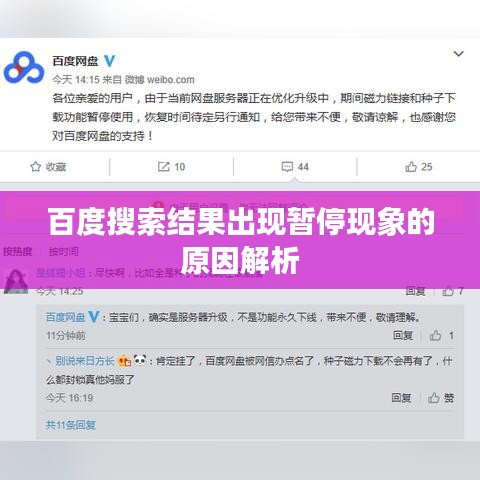Click 回复 on the 今天 14:25 comment
Image resolution: width=480 pixels, height=480 pixels.
[415, 291]
